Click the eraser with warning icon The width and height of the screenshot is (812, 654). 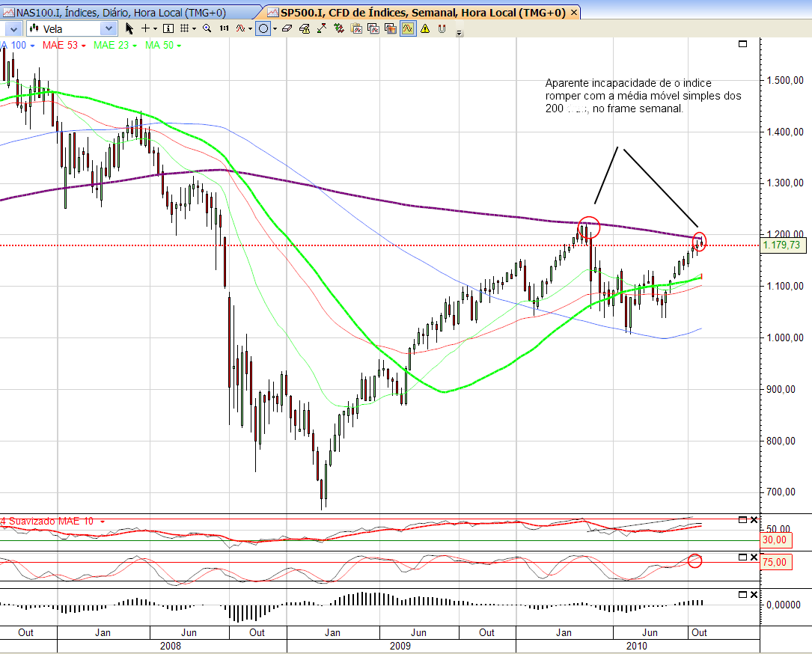tap(305, 28)
